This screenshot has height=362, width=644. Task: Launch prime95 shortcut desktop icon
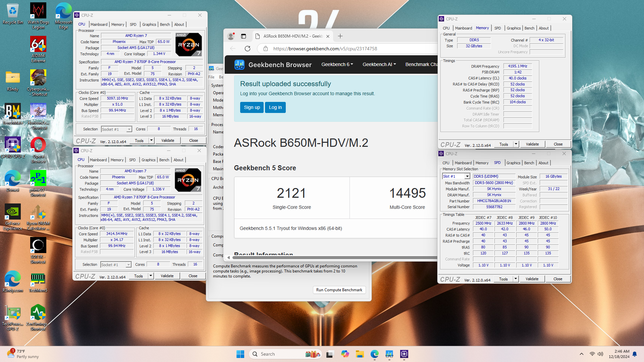[x=38, y=184]
